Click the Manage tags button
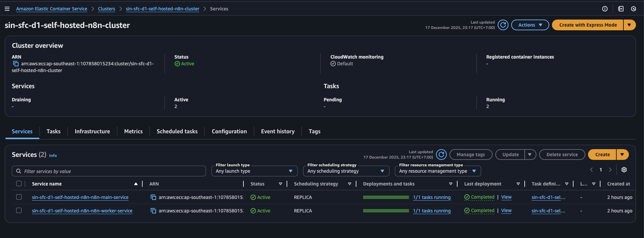Viewport: 644px width, 238px height. coord(471,155)
